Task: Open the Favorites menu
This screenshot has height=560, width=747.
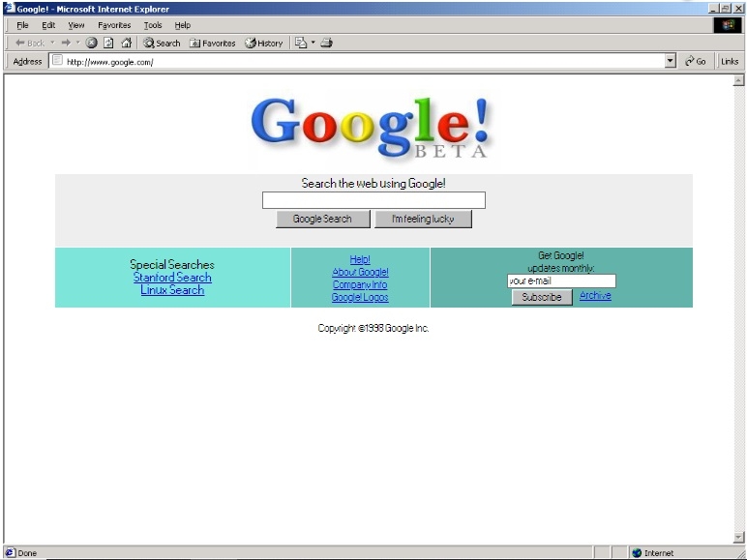Action: pyautogui.click(x=114, y=25)
